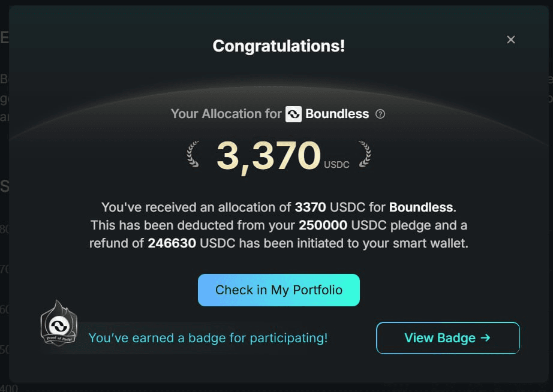Viewport: 553px width, 392px height.
Task: Click the earned a badge for participating text
Action: coord(208,337)
